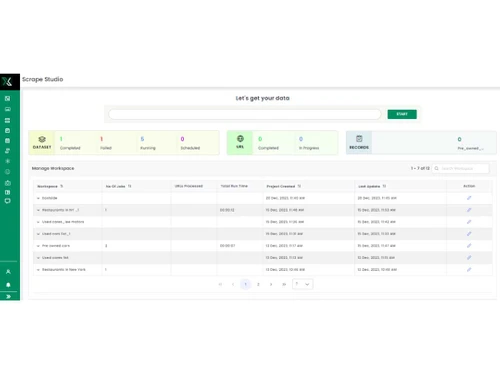This screenshot has height=375, width=500.
Task: Click the edit pencil for the 20 Dec row
Action: click(x=469, y=198)
